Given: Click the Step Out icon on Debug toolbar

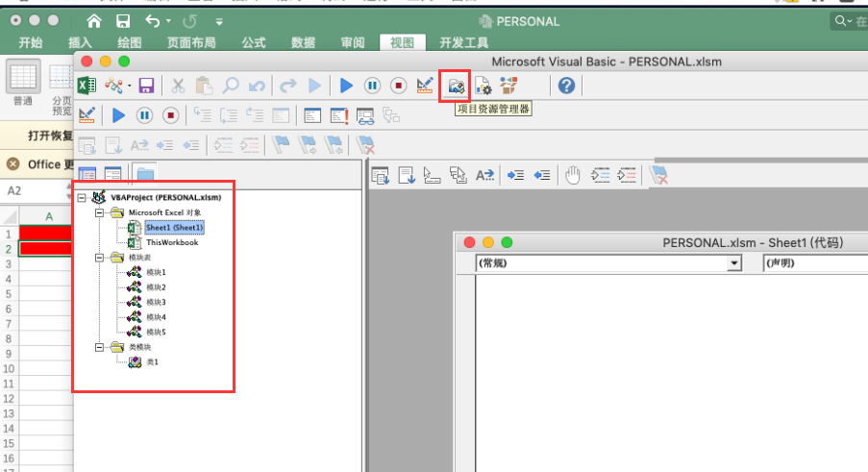Looking at the screenshot, I should [x=255, y=115].
